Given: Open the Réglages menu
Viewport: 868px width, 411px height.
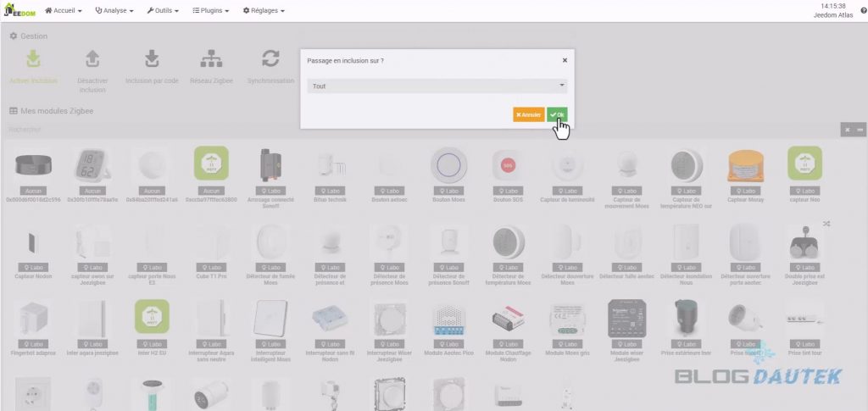Looking at the screenshot, I should pyautogui.click(x=264, y=10).
